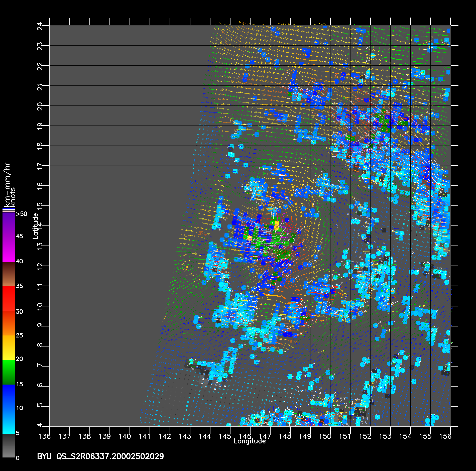Pick the yellow 20-25 color bar band
Screen dimensions: 476x471
9,347
